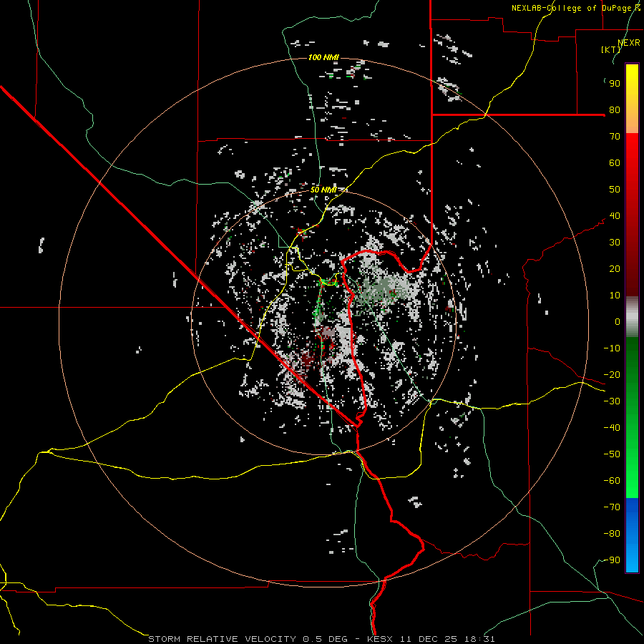Click the 80 value on the velocity scale
The height and width of the screenshot is (644, 644).
[615, 109]
